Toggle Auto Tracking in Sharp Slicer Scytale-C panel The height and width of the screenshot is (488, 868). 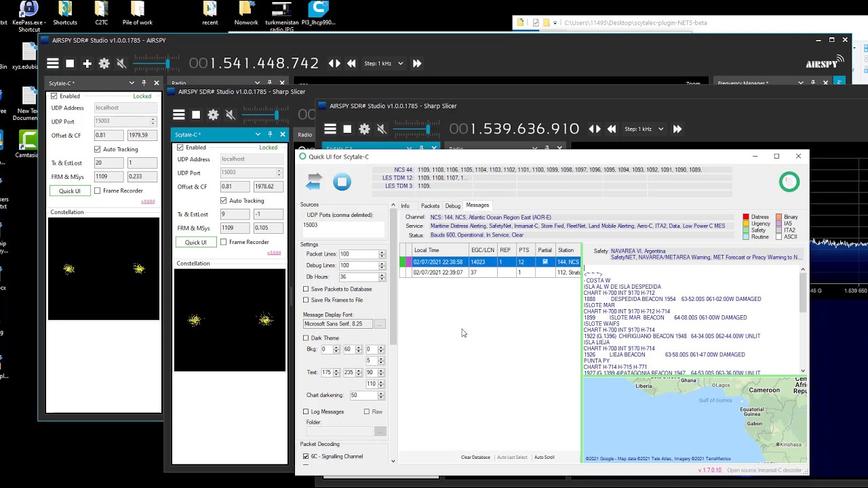click(224, 201)
